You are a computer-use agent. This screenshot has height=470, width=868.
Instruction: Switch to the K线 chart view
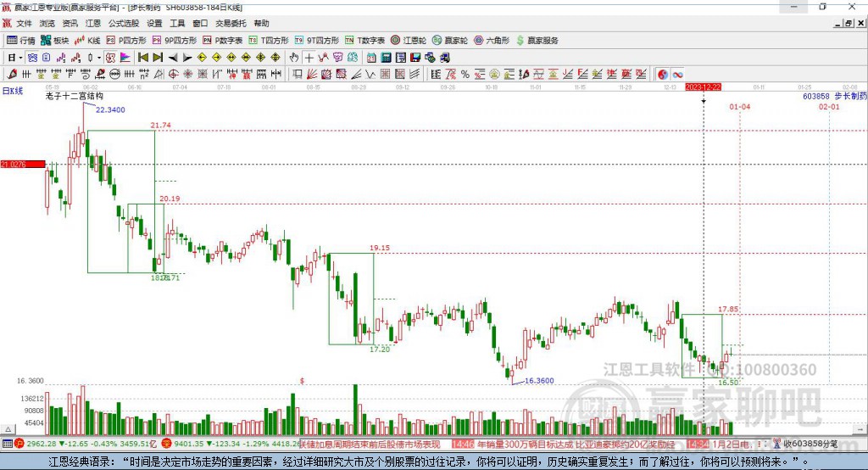[x=87, y=41]
